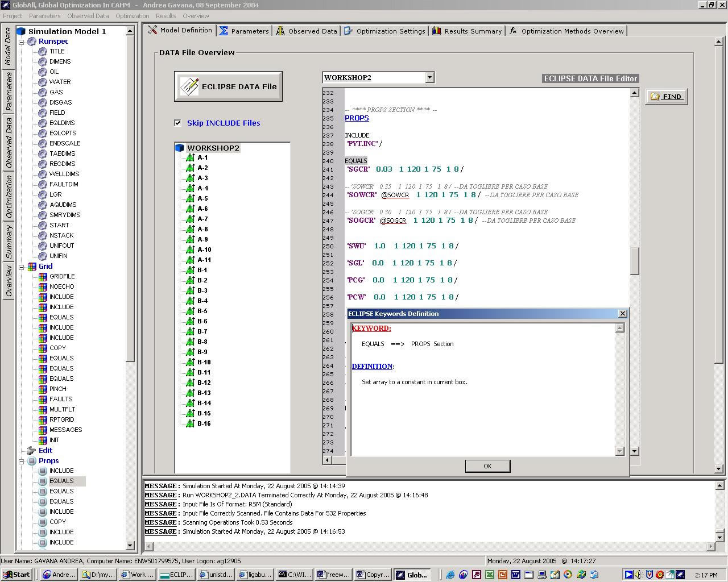Click the Edit section icon in tree

[x=32, y=450]
